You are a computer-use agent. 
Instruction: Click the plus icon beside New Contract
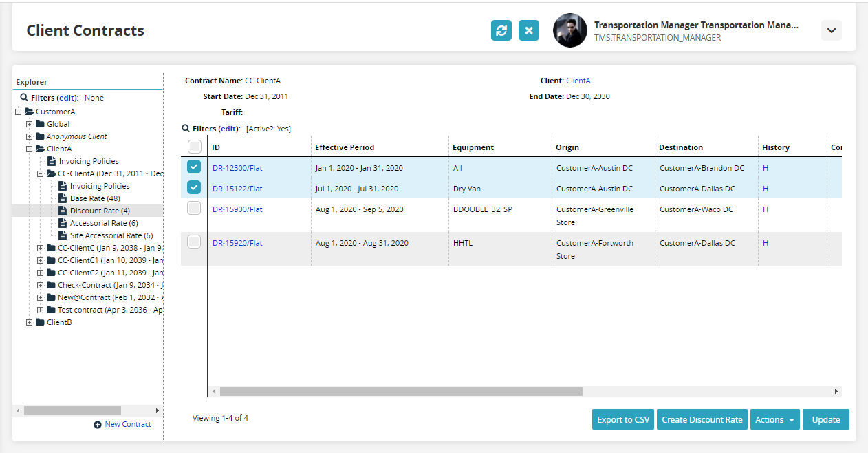[x=98, y=425]
